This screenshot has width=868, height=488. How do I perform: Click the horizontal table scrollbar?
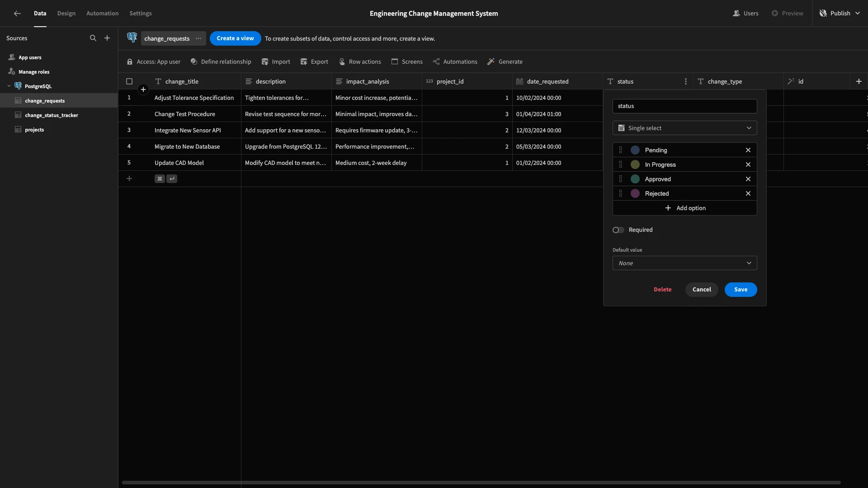(x=481, y=483)
